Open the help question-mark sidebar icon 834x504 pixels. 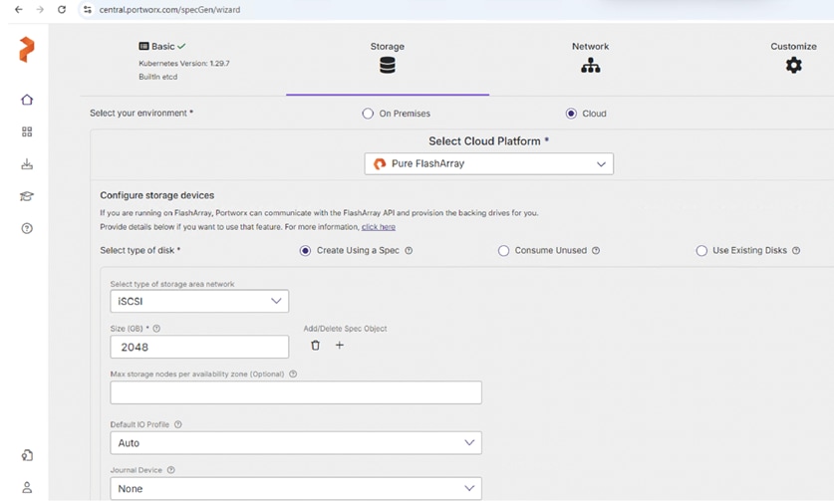(27, 228)
